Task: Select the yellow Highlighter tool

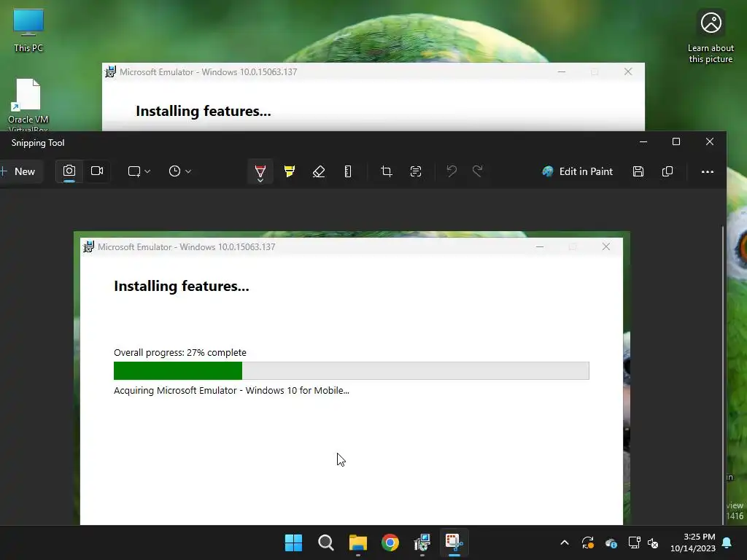Action: tap(289, 171)
